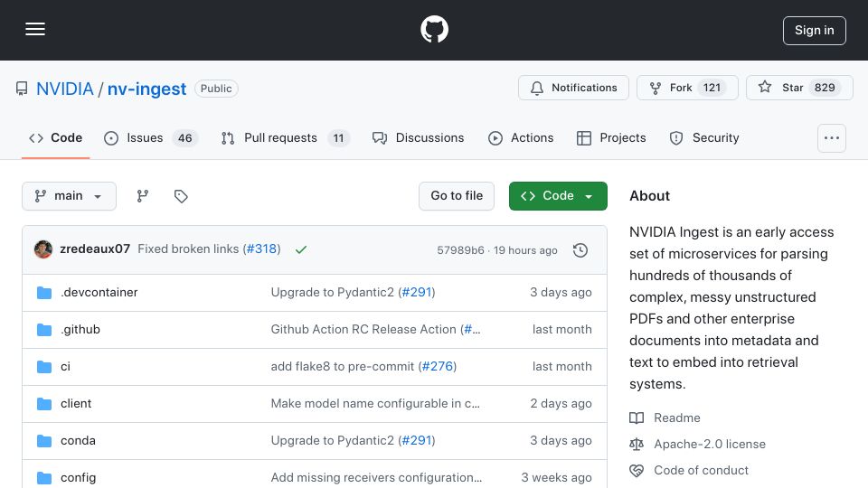The height and width of the screenshot is (488, 868).
Task: Click the About heading
Action: [x=649, y=196]
